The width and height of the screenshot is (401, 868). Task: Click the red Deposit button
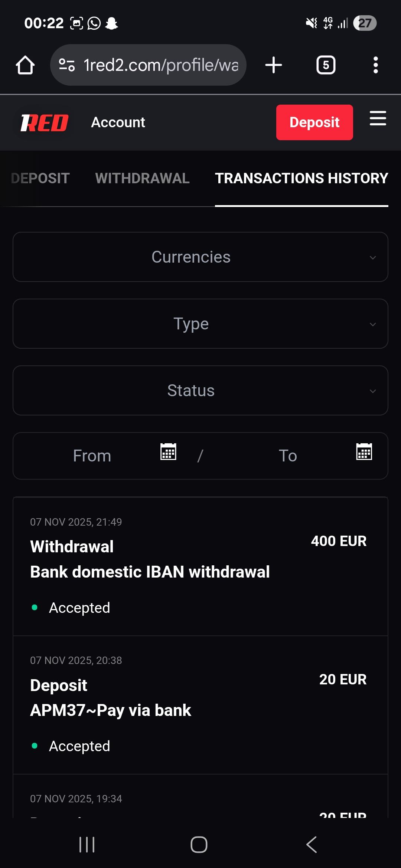(x=314, y=122)
